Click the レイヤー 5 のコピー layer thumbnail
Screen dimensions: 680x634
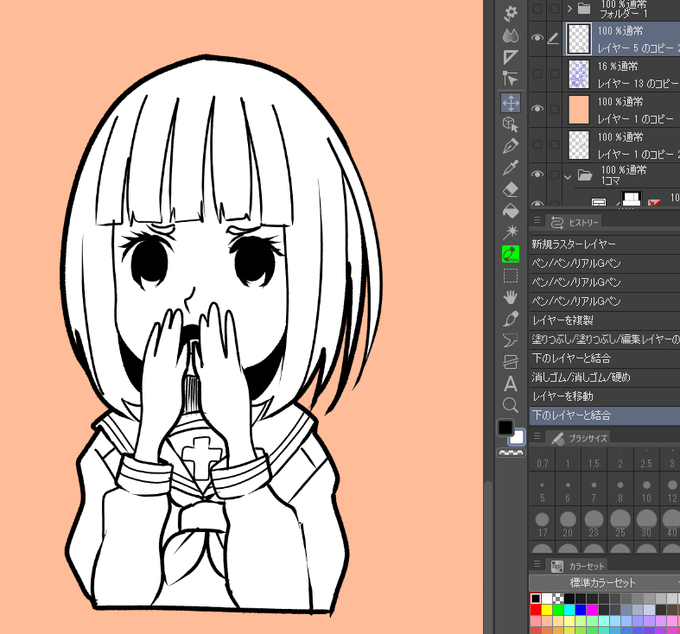[x=579, y=39]
